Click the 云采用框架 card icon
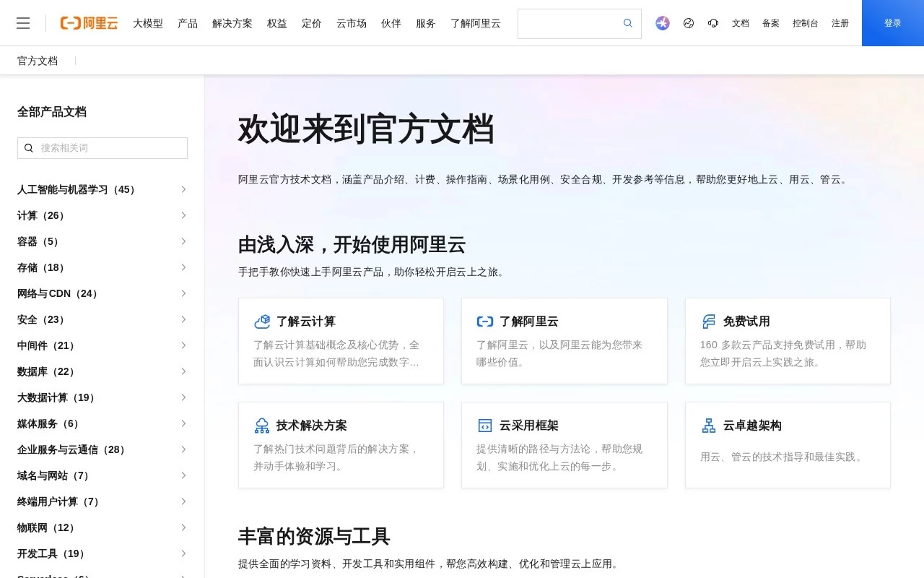924x578 pixels. tap(485, 426)
